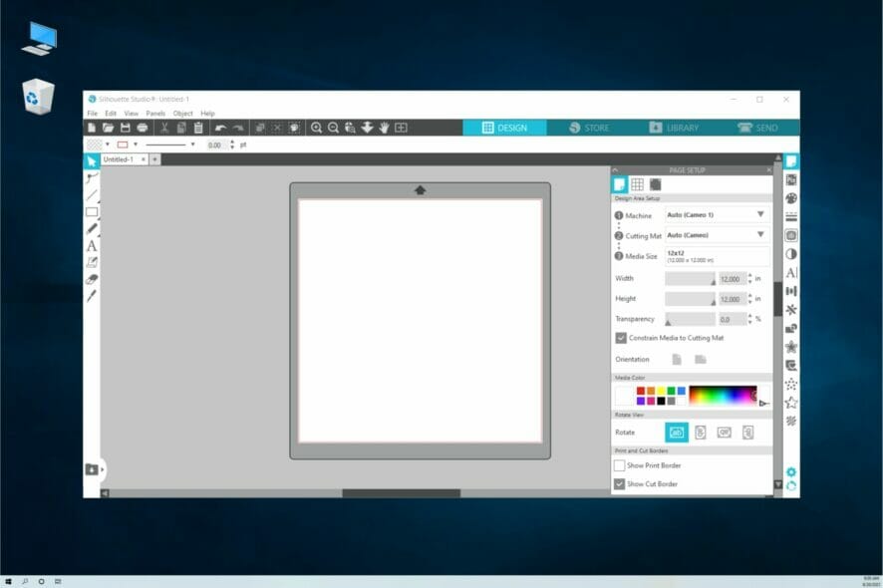Screen dimensions: 883x588
Task: Open the Object menu
Action: coord(183,114)
